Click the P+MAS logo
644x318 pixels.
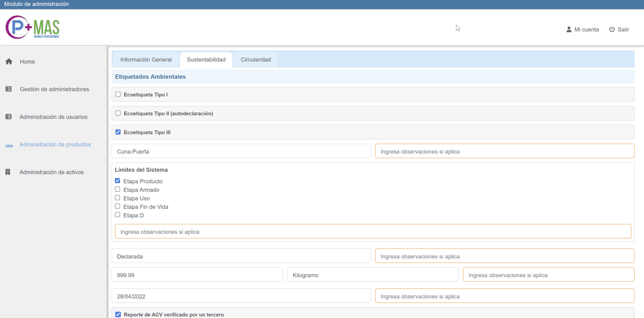coord(33,28)
